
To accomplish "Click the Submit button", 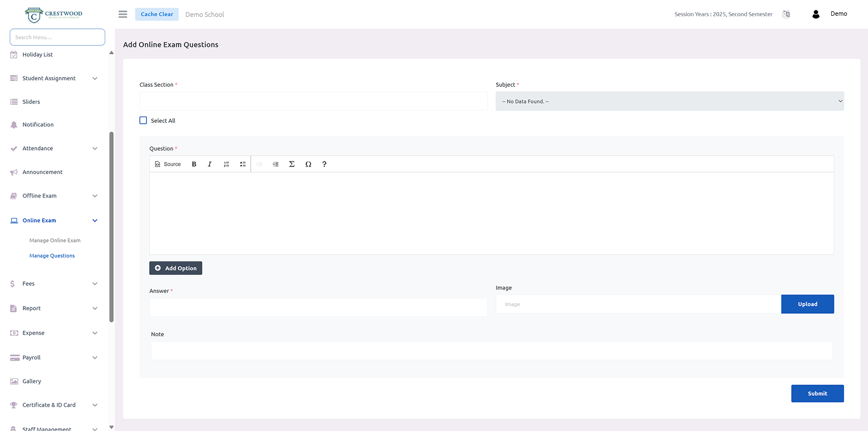I will (817, 394).
